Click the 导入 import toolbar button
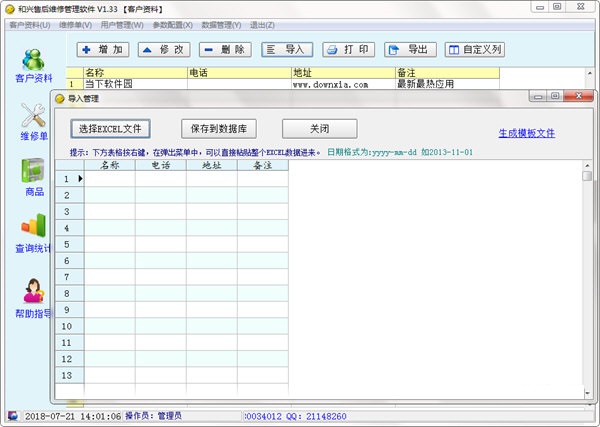This screenshot has height=427, width=600. tap(286, 49)
